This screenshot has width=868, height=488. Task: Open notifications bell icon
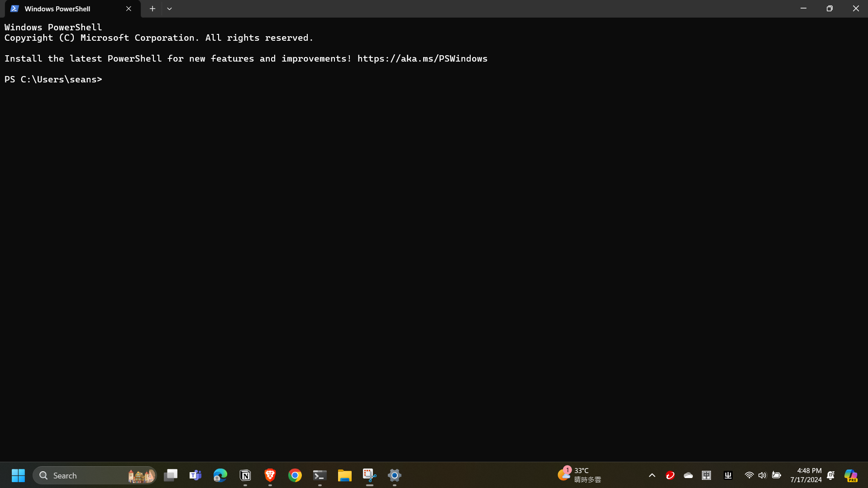tap(831, 475)
